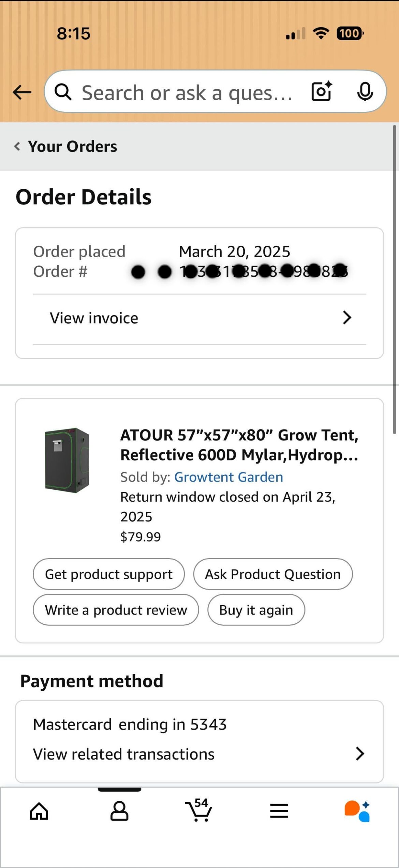The height and width of the screenshot is (868, 399).
Task: Open seller Growtent Garden page
Action: (228, 477)
